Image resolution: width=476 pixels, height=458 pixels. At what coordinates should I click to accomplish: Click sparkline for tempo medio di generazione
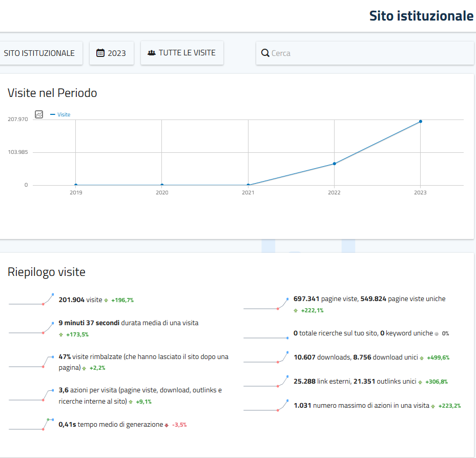(x=31, y=425)
